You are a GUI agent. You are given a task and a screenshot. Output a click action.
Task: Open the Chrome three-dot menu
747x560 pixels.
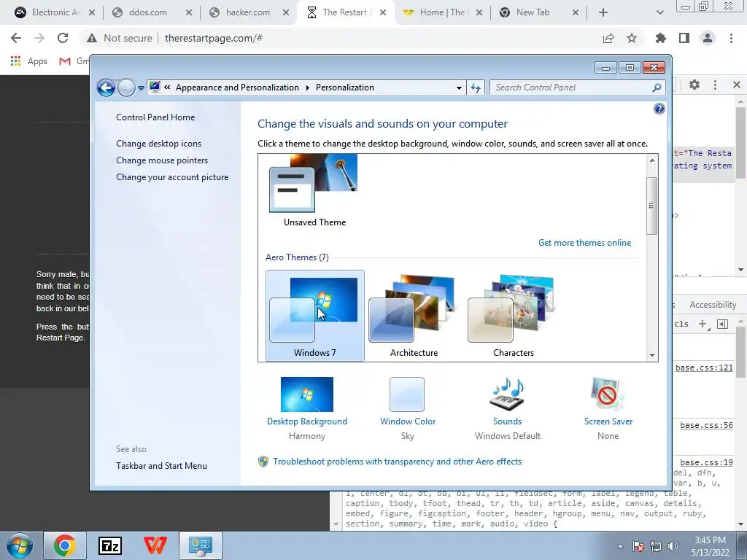click(x=731, y=38)
